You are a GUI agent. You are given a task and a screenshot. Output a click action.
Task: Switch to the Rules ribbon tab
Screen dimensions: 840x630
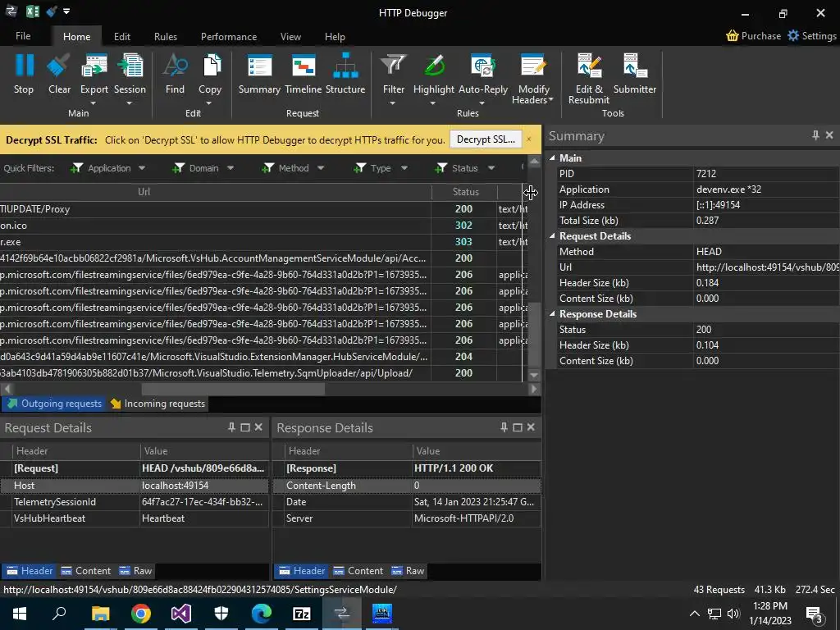coord(166,36)
